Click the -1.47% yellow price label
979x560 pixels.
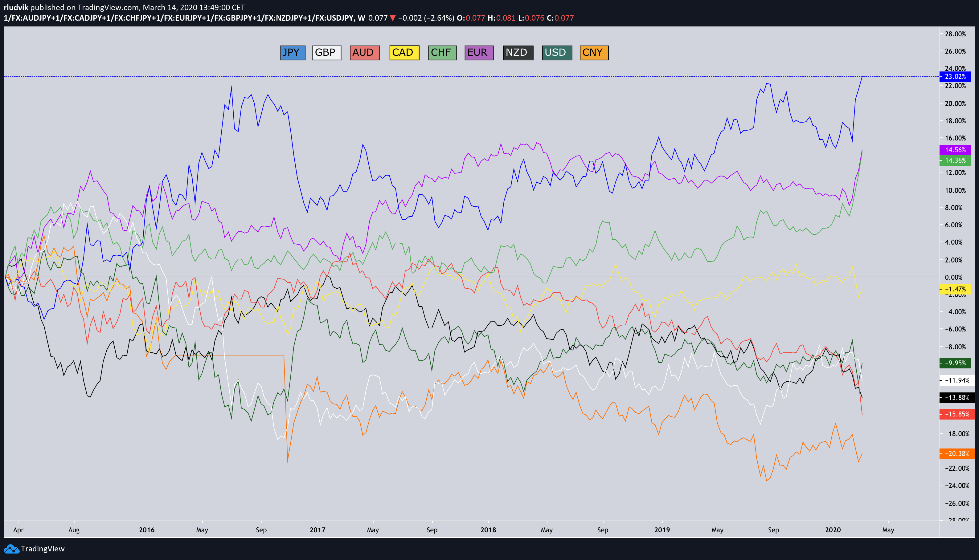click(x=955, y=289)
